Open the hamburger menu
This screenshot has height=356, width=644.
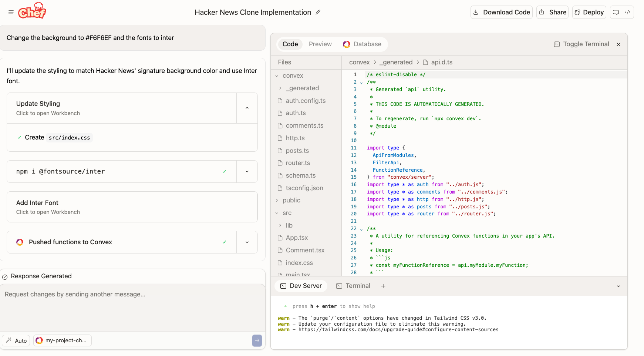tap(11, 12)
